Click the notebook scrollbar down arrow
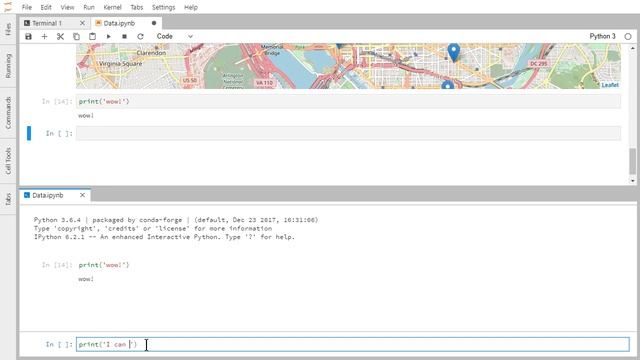This screenshot has height=360, width=640. pos(632,180)
